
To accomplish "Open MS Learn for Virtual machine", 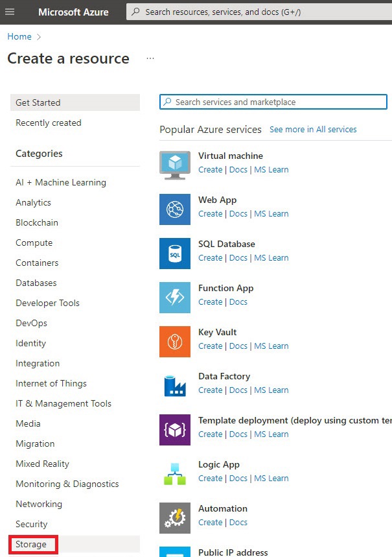I will (x=271, y=170).
